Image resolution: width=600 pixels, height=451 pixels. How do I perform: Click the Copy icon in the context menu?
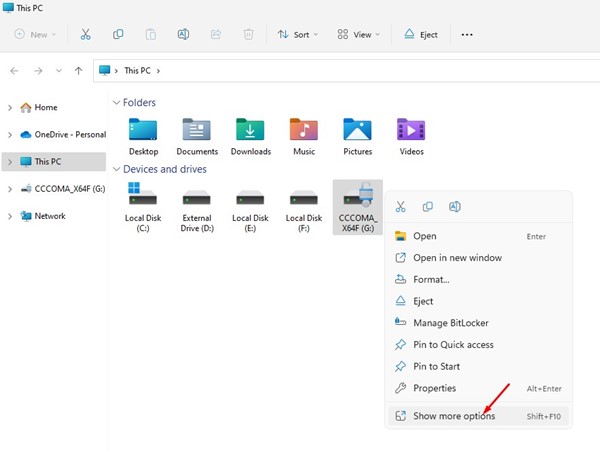pos(428,207)
